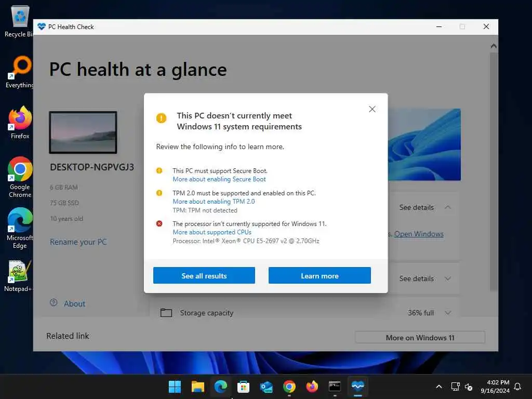Click the PC desktop thumbnail image
Viewport: 532px width, 399px height.
point(83,132)
